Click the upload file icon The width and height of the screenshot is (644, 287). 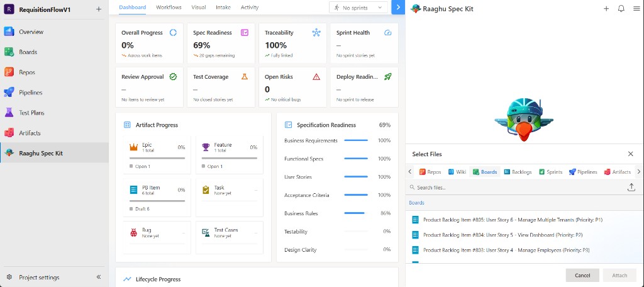tap(631, 188)
